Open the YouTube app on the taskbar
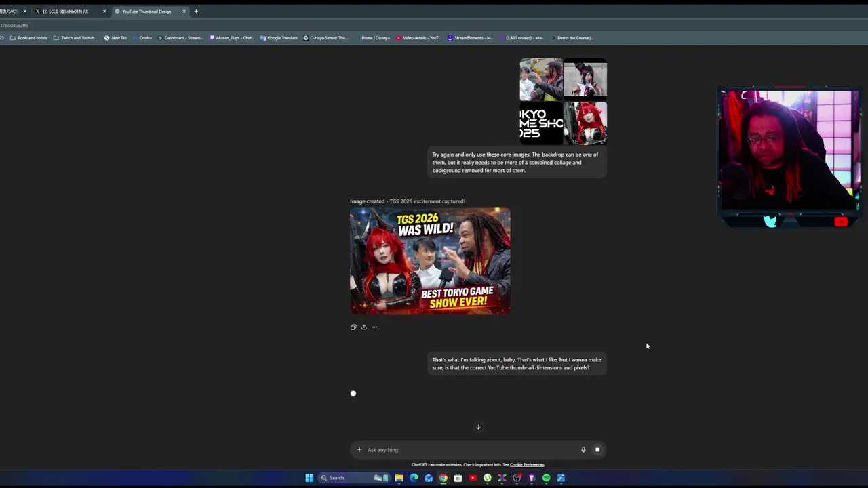 point(473,478)
